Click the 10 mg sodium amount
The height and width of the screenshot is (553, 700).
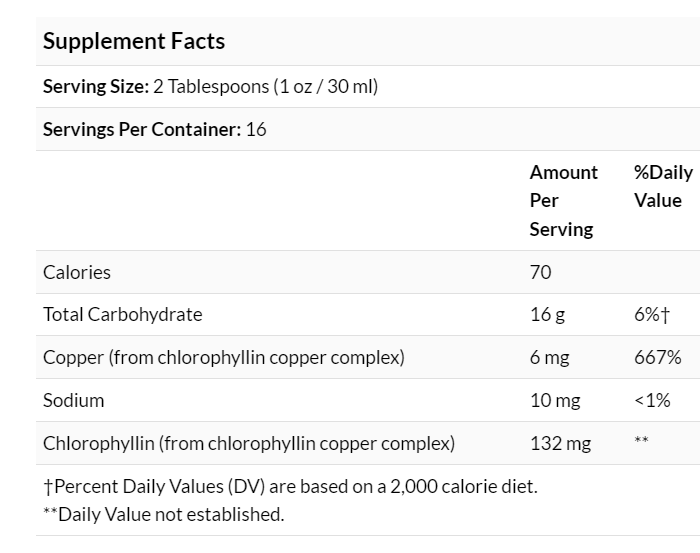coord(555,400)
